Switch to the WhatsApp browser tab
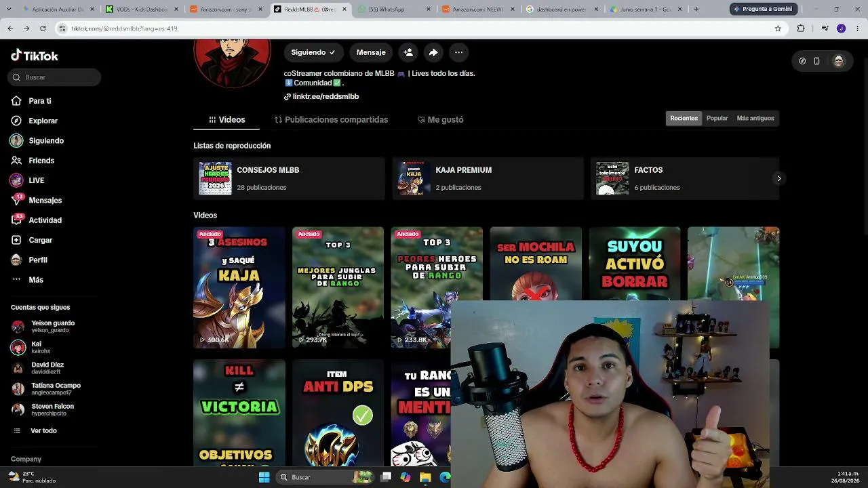The height and width of the screenshot is (488, 868). (394, 9)
